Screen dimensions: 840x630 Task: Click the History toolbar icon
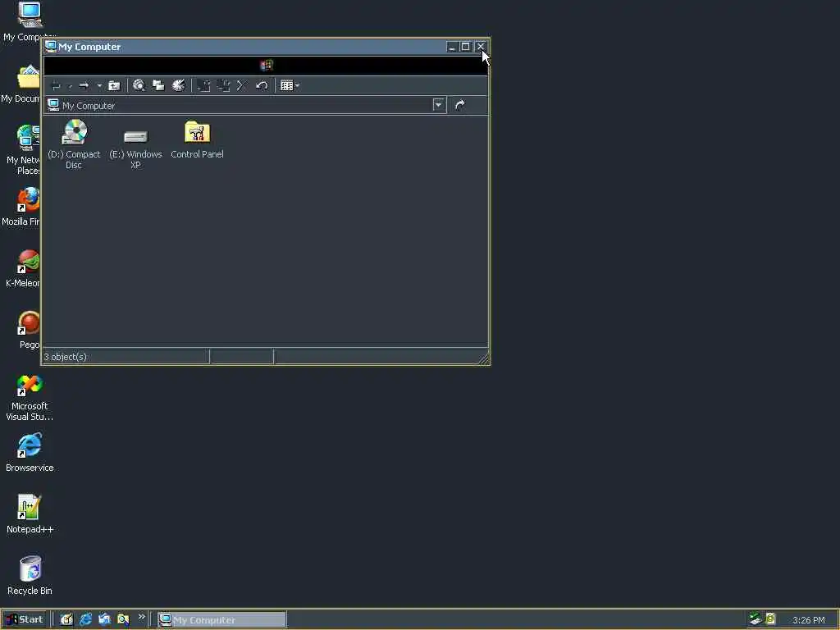point(178,85)
